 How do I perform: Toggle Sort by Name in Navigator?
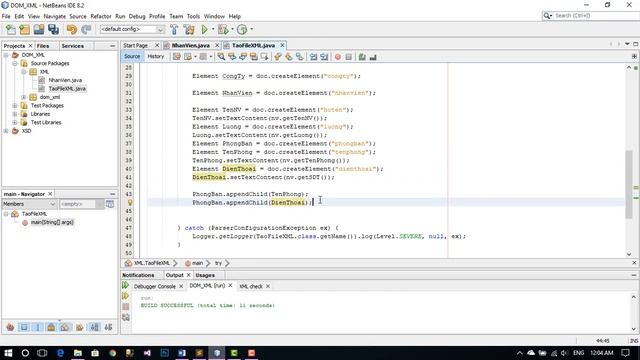click(x=95, y=327)
